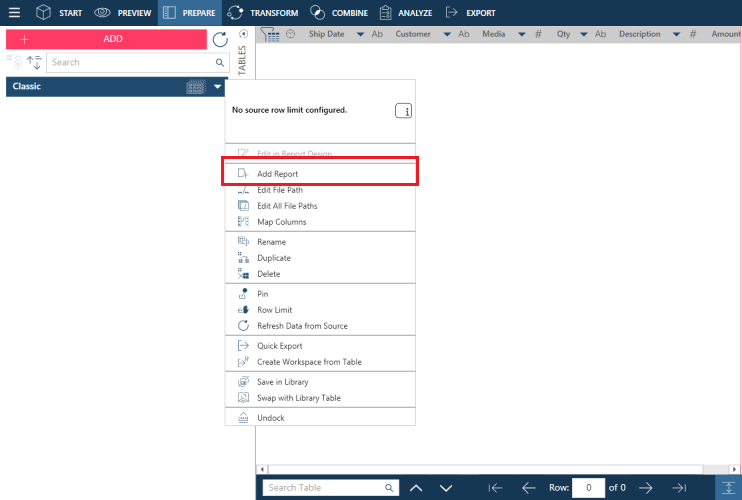Select the Classic table row
This screenshot has width=742, height=500.
pos(115,87)
